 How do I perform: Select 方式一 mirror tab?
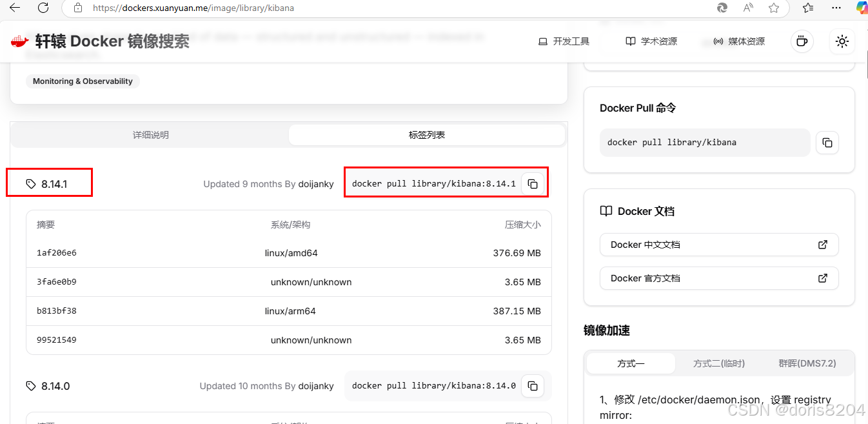click(x=631, y=363)
